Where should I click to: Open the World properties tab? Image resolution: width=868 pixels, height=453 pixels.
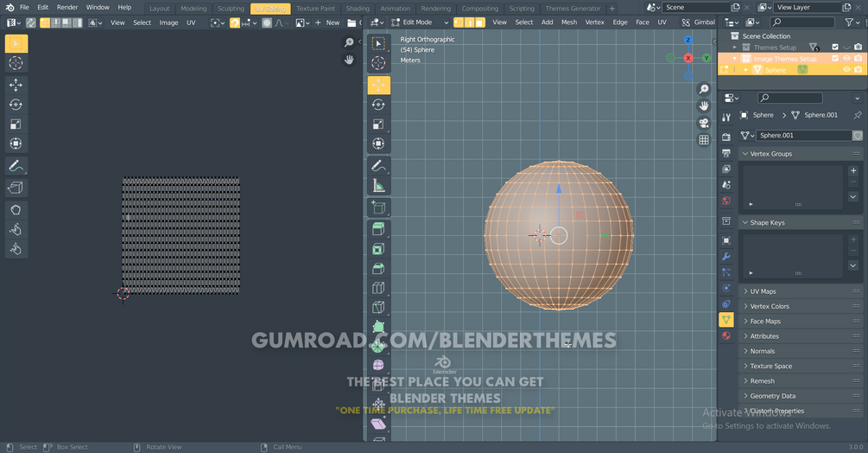pyautogui.click(x=726, y=201)
